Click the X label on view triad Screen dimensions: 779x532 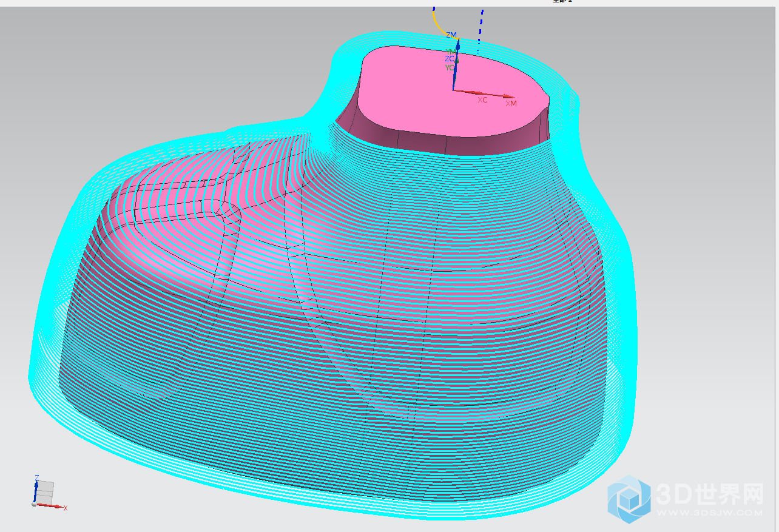(x=65, y=508)
